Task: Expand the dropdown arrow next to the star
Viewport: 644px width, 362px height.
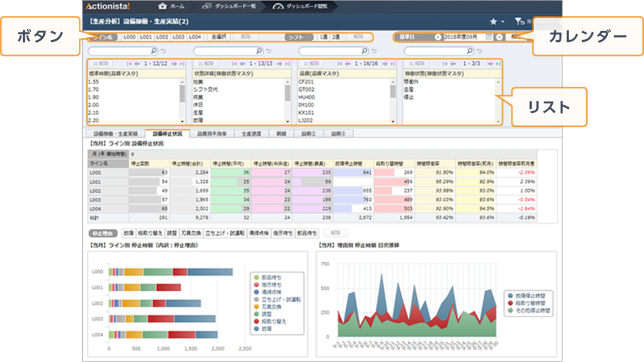Action: 503,22
